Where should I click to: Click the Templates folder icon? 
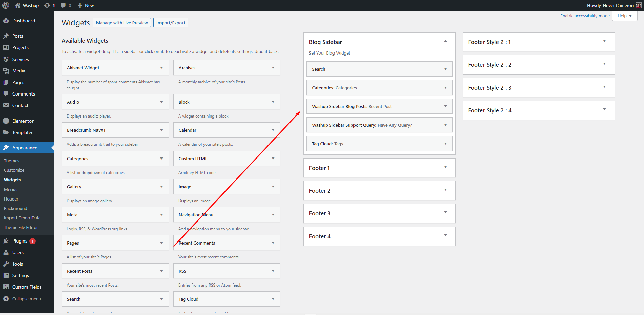(x=6, y=132)
